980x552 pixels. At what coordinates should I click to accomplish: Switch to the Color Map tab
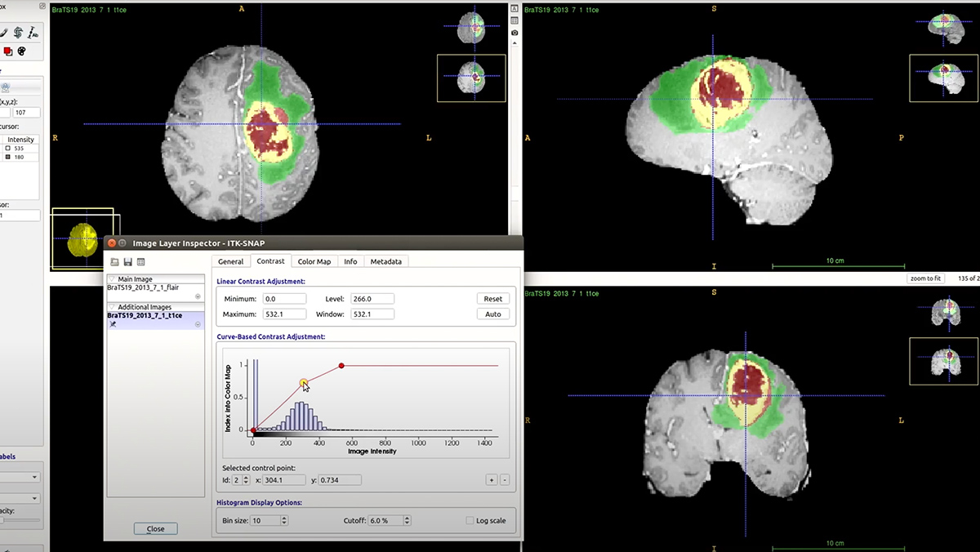tap(314, 261)
